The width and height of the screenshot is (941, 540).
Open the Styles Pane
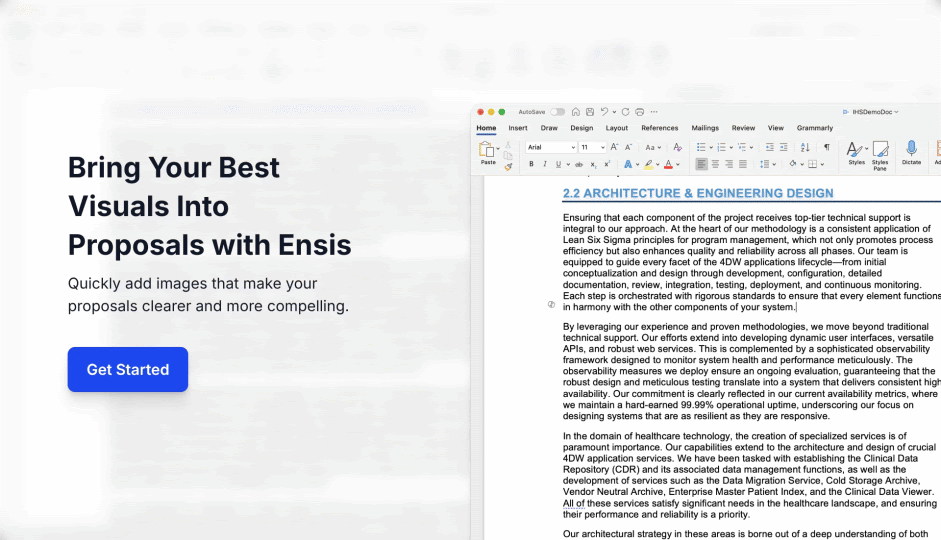[x=880, y=156]
